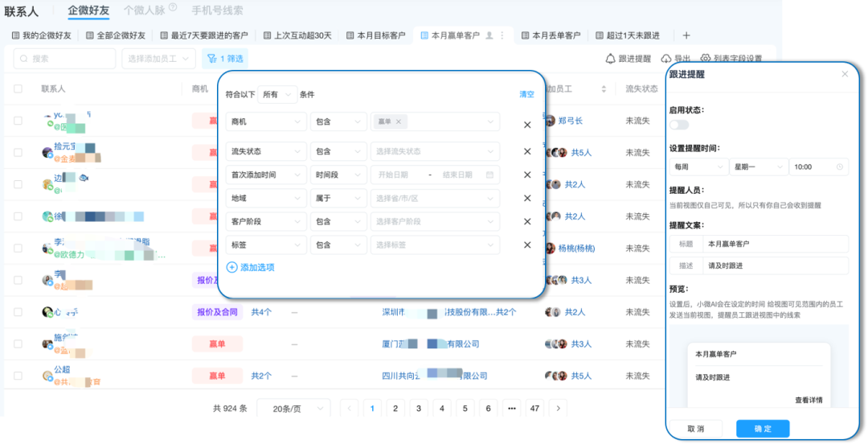
Task: Toggle the 启用状态 switch
Action: pos(678,125)
